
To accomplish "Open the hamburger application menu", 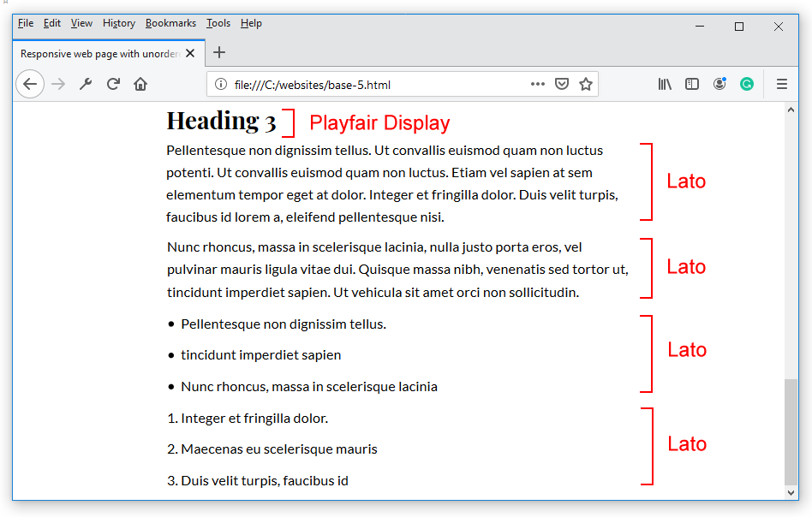I will [x=782, y=84].
